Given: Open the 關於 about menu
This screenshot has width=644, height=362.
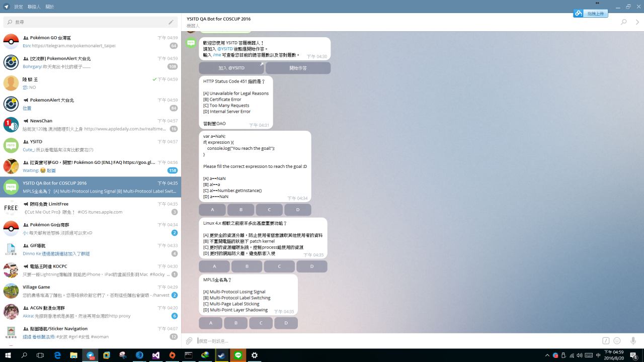Looking at the screenshot, I should click(x=50, y=7).
